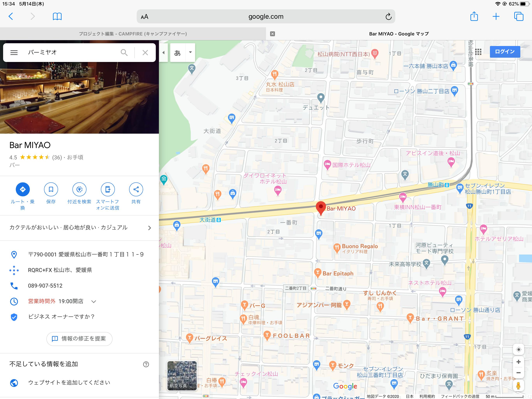
Task: Click the magnifier search icon
Action: tap(124, 52)
